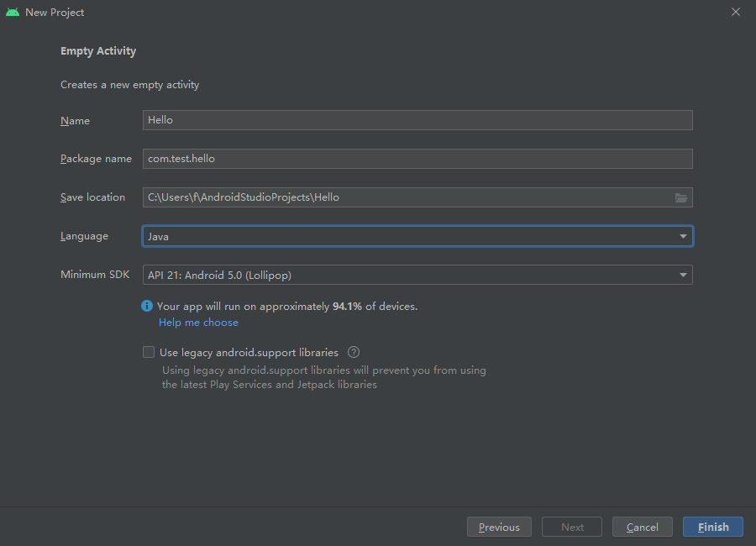Click the help question mark beside legacy libraries
This screenshot has width=756, height=546.
tap(354, 352)
